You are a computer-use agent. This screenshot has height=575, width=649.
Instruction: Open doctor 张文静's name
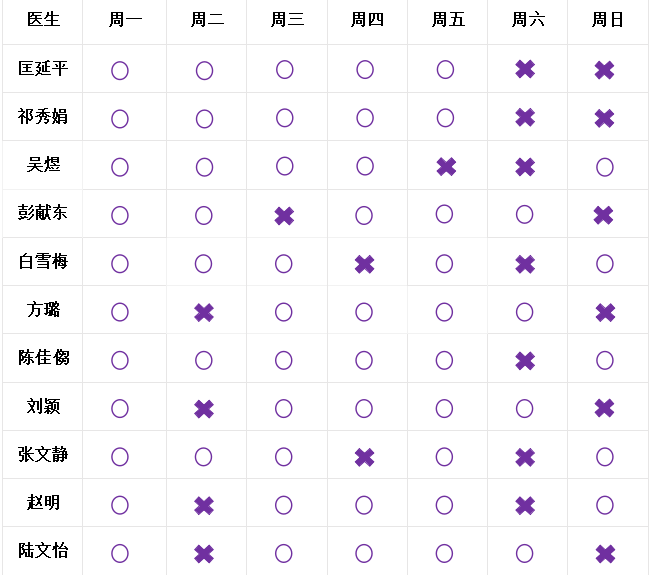point(43,455)
